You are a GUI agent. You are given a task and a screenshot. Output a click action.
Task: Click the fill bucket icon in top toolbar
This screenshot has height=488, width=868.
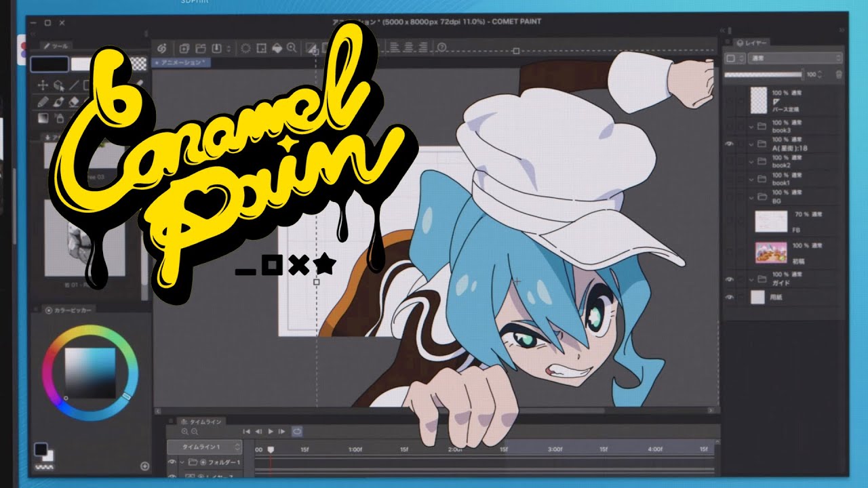[277, 48]
